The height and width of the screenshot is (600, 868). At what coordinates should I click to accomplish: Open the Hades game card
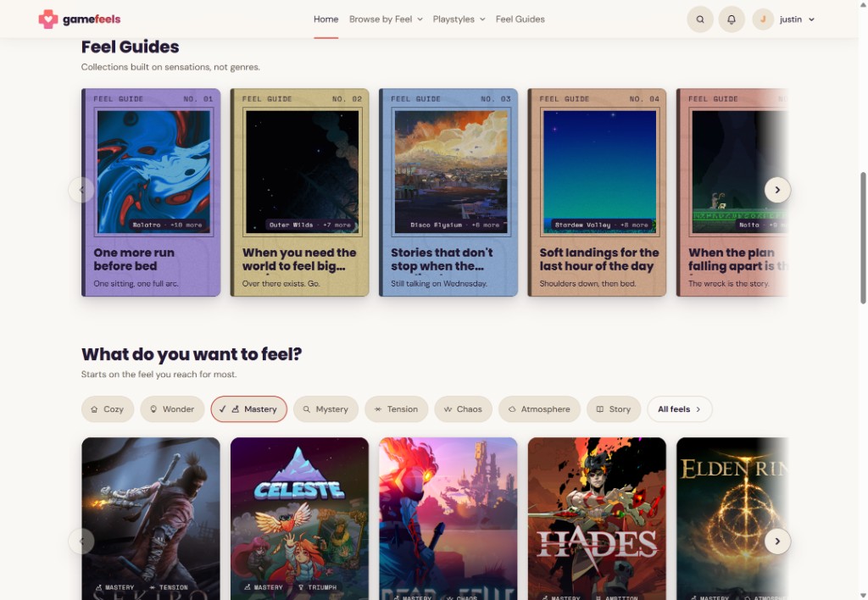(x=597, y=519)
